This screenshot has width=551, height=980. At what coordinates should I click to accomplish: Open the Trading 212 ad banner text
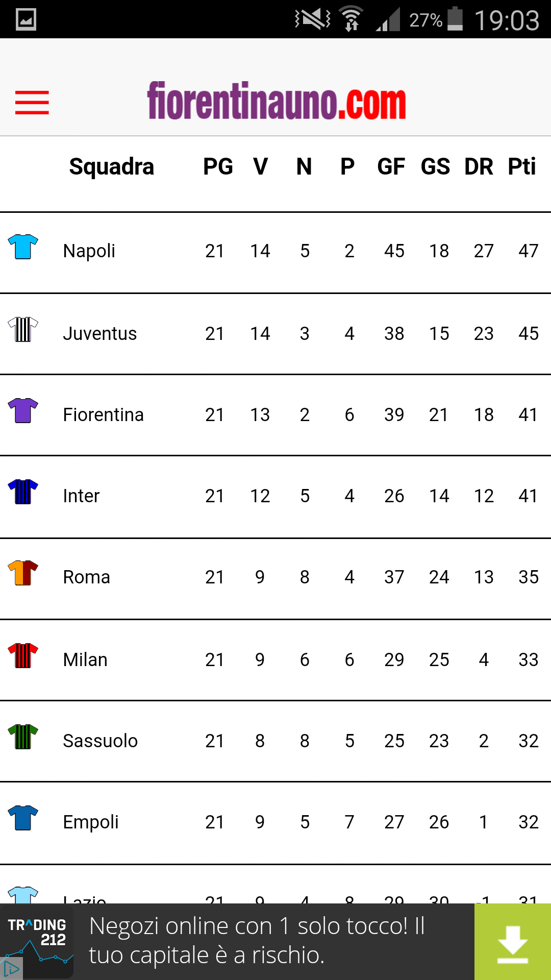(x=258, y=941)
